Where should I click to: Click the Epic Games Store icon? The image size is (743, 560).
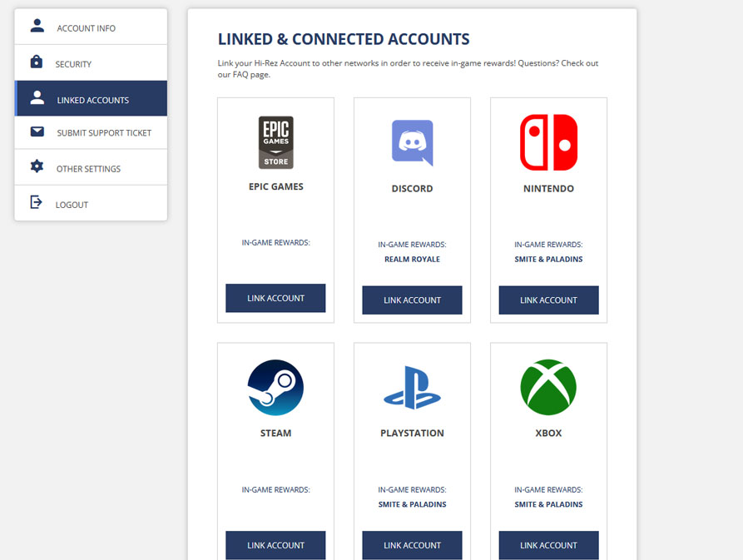[275, 141]
